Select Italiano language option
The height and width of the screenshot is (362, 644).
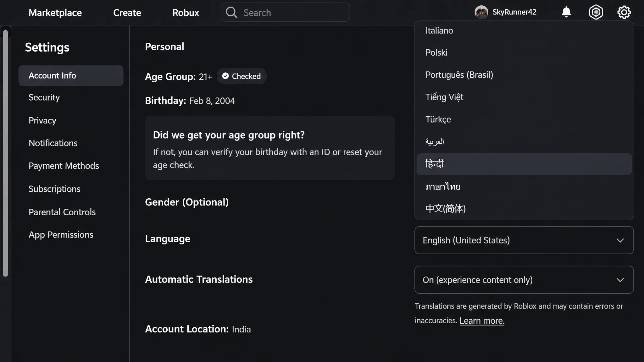click(x=524, y=30)
